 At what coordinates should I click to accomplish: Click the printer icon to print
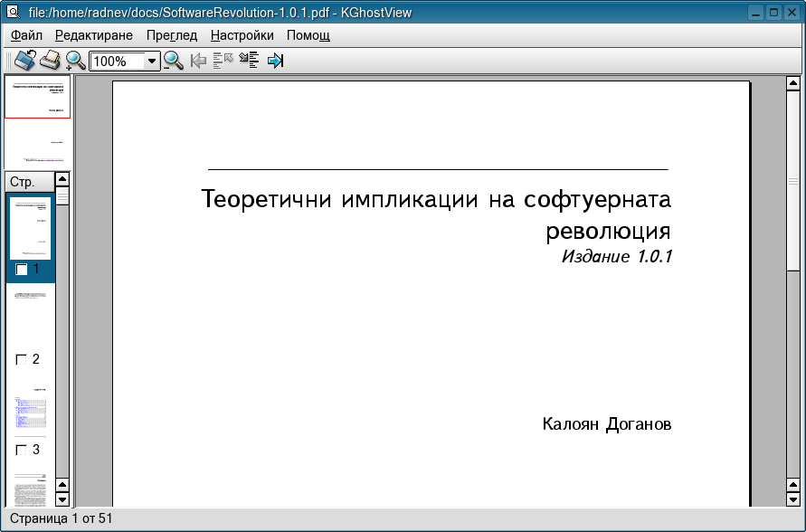(51, 61)
